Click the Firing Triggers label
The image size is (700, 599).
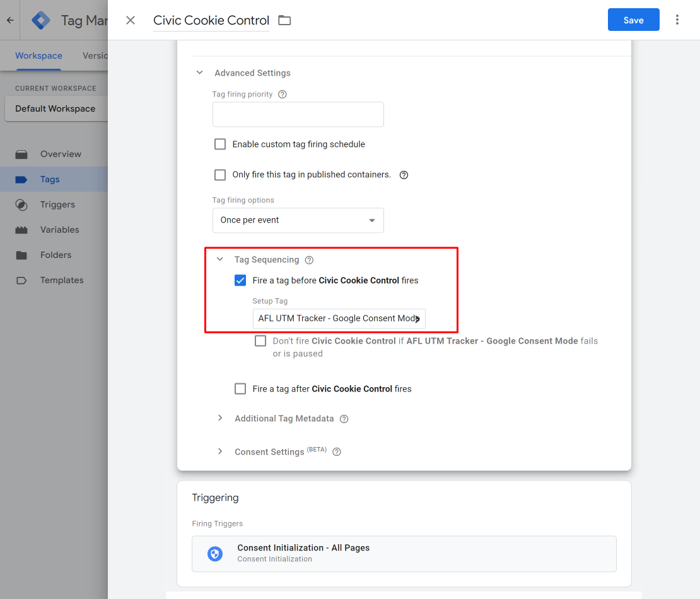coord(218,523)
